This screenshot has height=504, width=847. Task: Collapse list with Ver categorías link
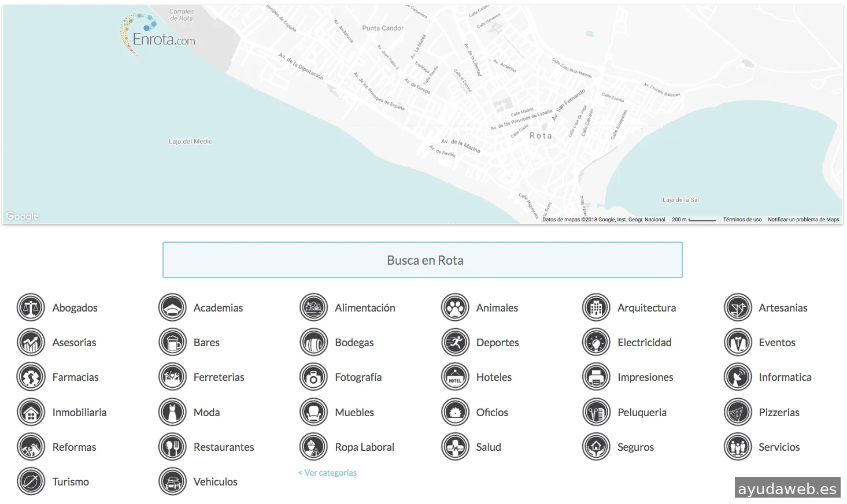pos(327,473)
